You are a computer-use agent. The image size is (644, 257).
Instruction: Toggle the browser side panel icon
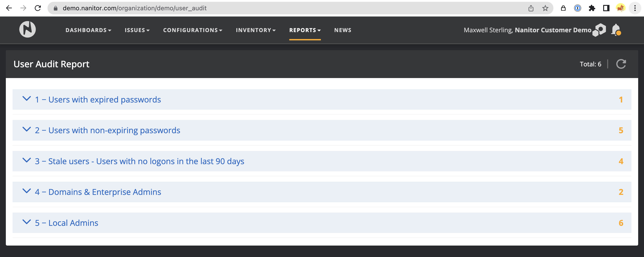pyautogui.click(x=606, y=8)
